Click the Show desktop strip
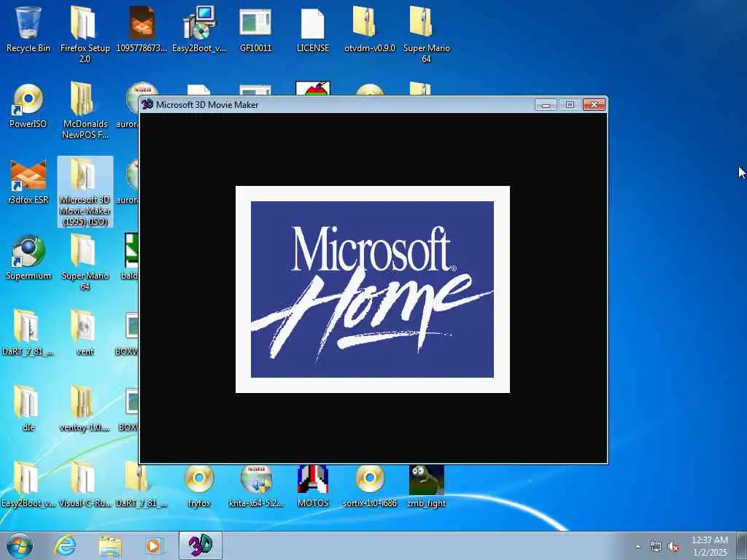The height and width of the screenshot is (560, 747). pos(742,545)
